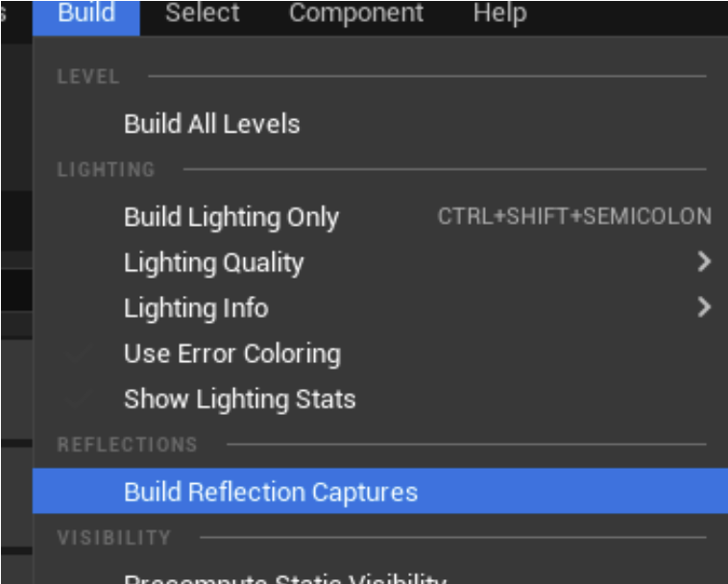Open the Select menu
The image size is (728, 584).
200,14
